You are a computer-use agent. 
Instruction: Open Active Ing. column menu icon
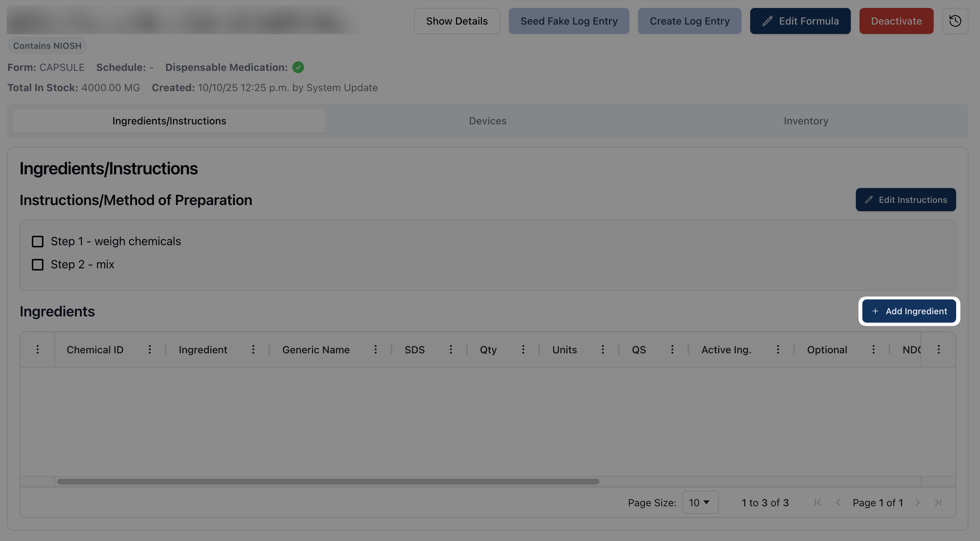click(778, 349)
